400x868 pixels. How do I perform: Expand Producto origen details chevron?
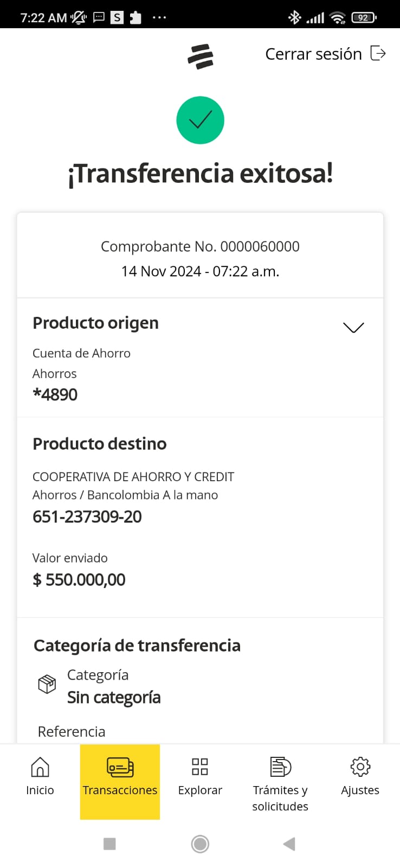(353, 327)
